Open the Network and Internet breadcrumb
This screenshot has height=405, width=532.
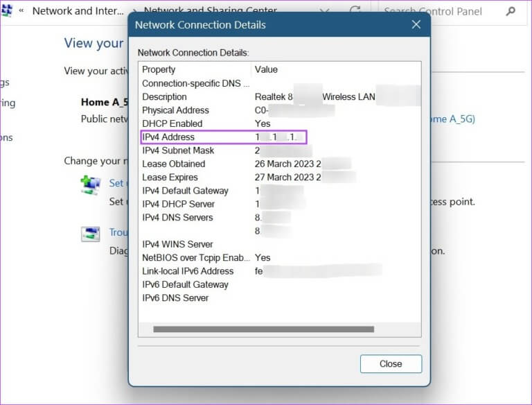tap(78, 11)
